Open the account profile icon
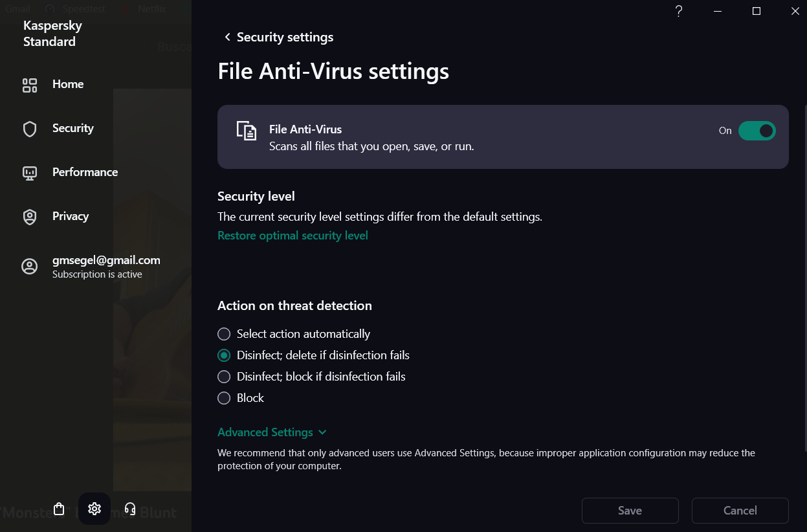 pyautogui.click(x=30, y=267)
